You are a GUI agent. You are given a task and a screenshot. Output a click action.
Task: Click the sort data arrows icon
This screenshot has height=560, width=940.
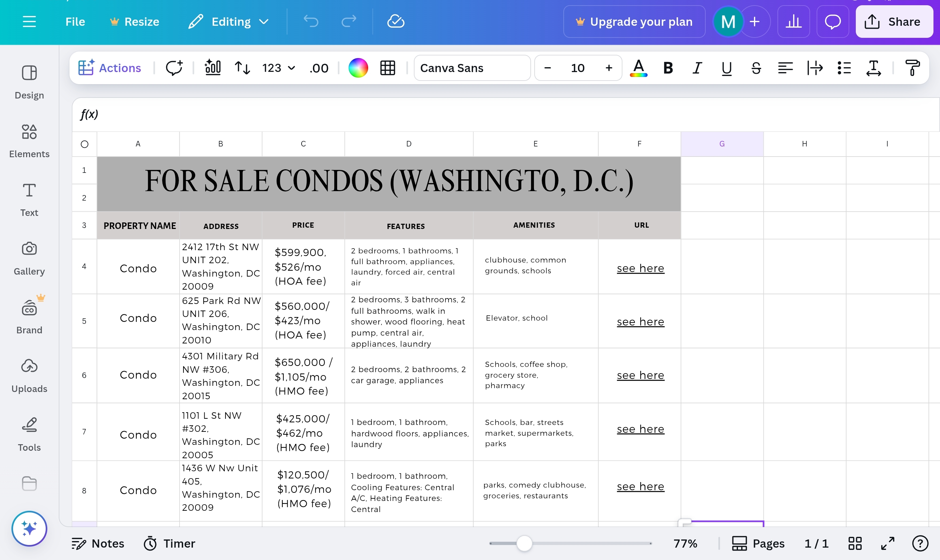point(242,68)
